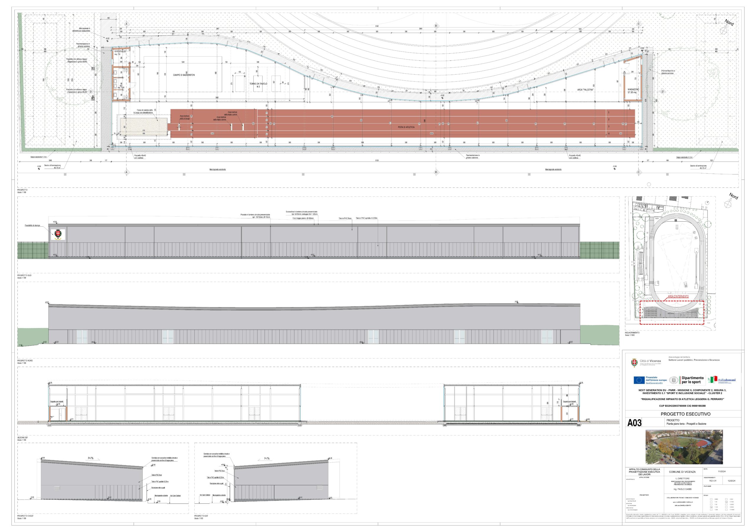Click section marker D on the plan's left side
The image size is (756, 532).
(x=91, y=92)
